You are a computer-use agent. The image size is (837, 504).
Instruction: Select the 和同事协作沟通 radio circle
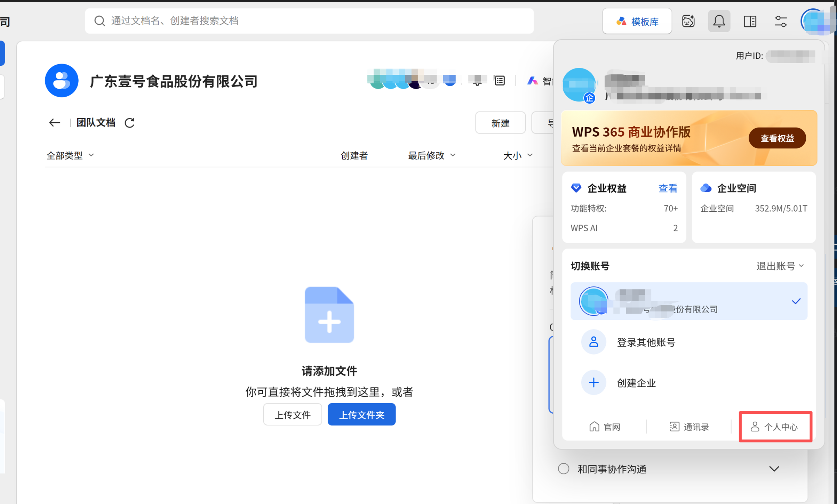coord(564,469)
